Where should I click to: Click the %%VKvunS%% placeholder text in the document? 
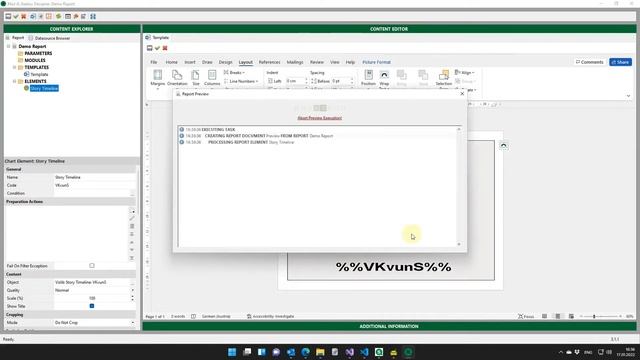pos(393,267)
